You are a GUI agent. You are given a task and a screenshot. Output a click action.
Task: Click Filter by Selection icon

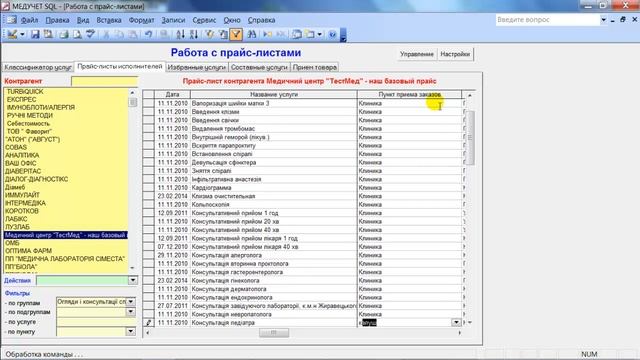pos(209,35)
